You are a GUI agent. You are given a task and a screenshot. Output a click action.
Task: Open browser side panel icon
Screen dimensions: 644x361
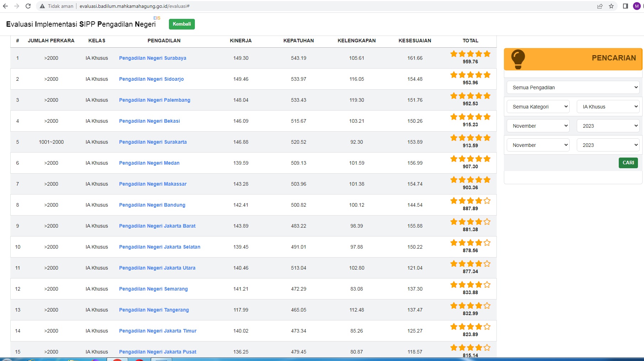tap(626, 6)
